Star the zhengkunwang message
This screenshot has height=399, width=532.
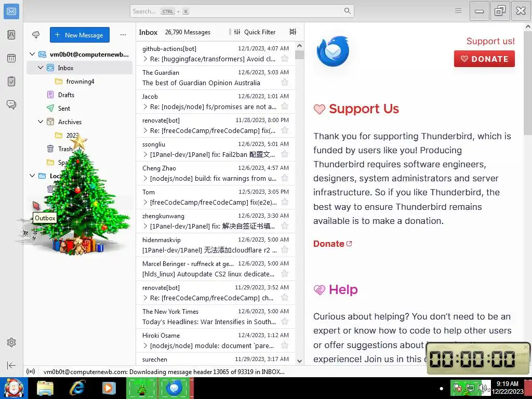[x=285, y=226]
